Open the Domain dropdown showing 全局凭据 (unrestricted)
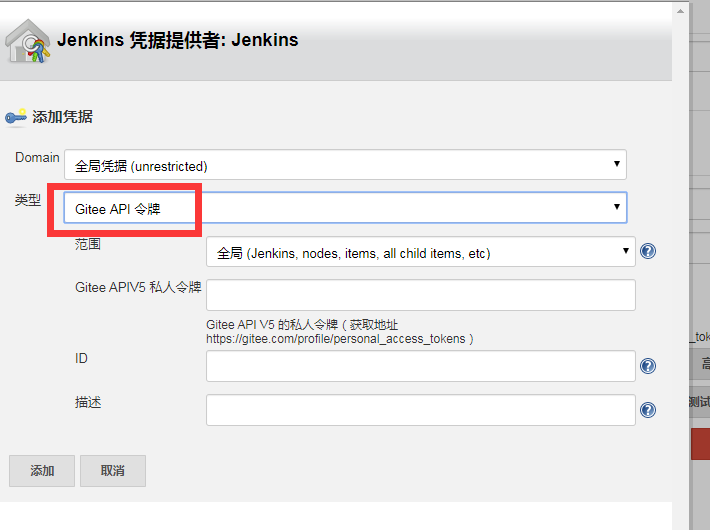The image size is (710, 530). [x=345, y=164]
